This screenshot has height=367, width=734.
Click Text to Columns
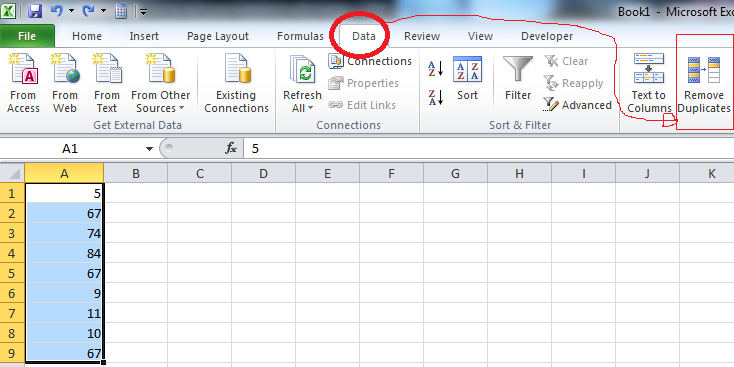tap(648, 83)
